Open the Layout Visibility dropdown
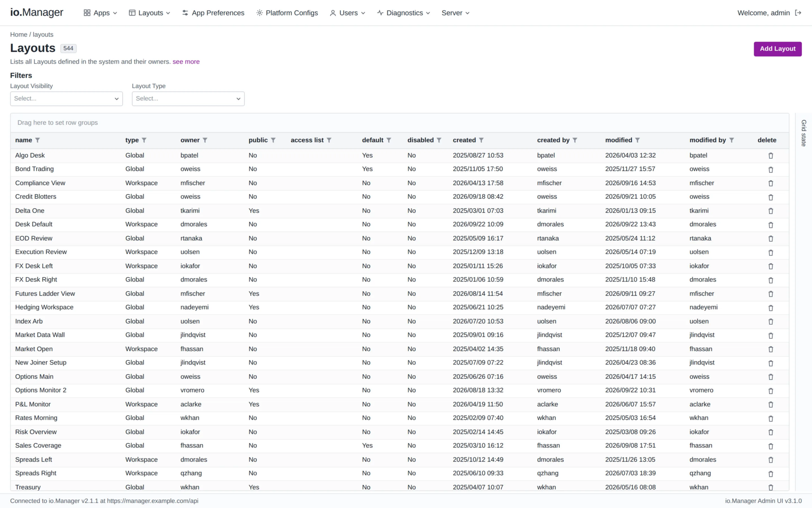Screen dimensions: 812x508 click(x=66, y=99)
